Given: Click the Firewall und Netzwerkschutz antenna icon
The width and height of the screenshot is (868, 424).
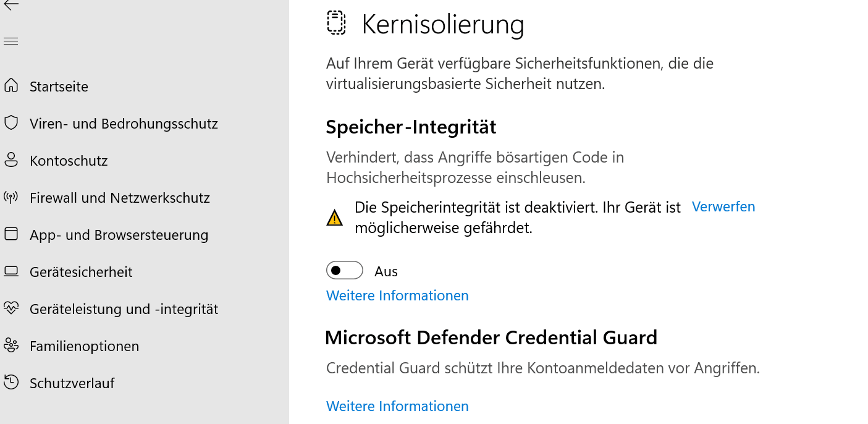Looking at the screenshot, I should pyautogui.click(x=11, y=198).
